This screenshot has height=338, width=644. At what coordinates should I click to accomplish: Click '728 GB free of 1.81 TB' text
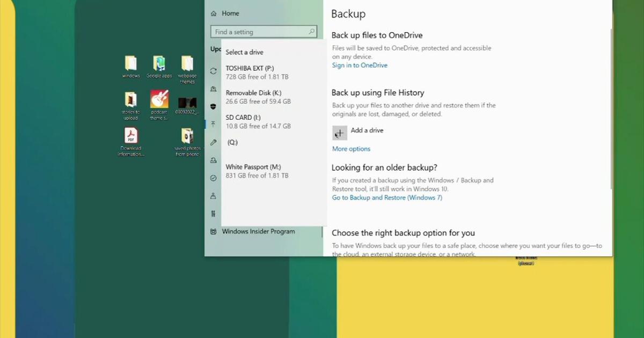pos(257,77)
